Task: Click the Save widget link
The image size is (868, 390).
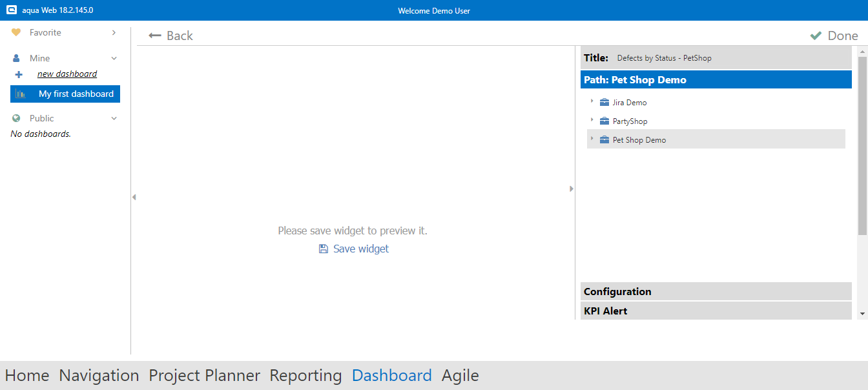Action: [x=361, y=249]
